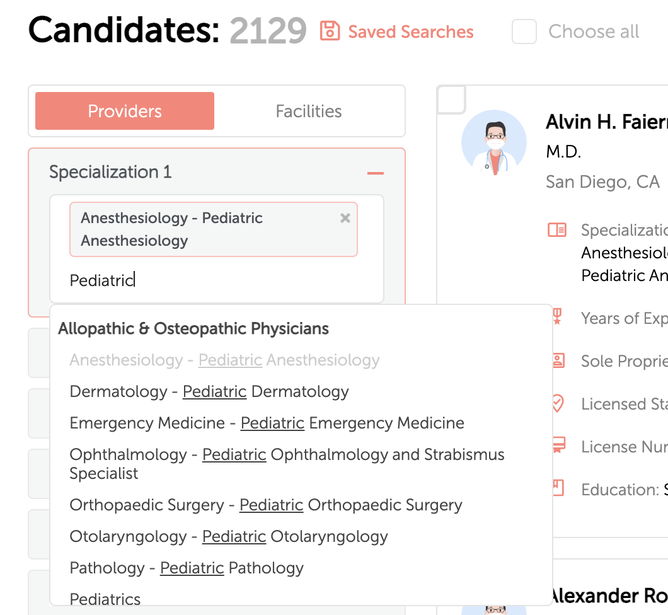Remove the Anesthesiology - Pediatric Anesthesiology tag
The height and width of the screenshot is (615, 668).
[x=345, y=218]
